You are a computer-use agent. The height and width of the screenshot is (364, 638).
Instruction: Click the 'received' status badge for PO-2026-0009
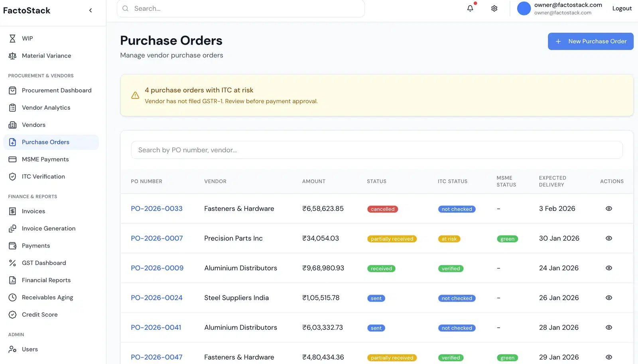coord(381,268)
